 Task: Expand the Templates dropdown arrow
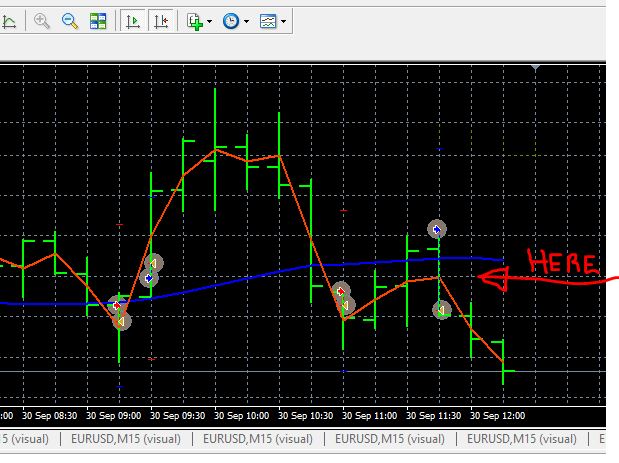[283, 21]
